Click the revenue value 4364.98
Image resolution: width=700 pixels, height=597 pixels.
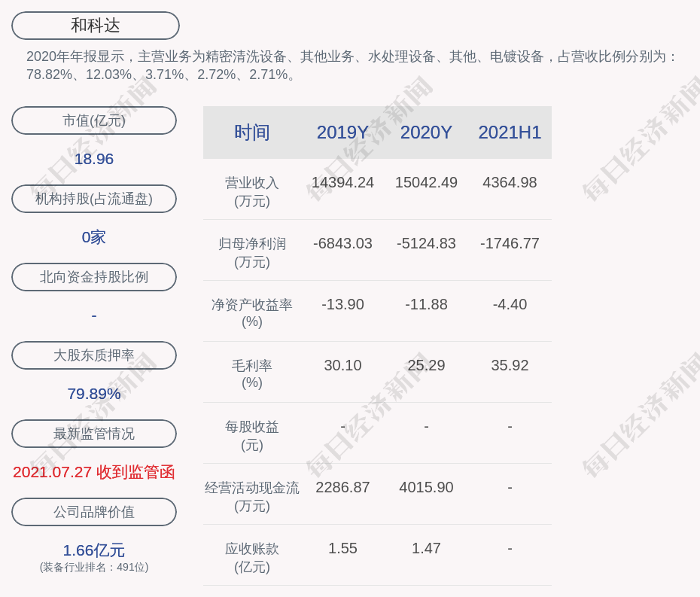click(510, 183)
